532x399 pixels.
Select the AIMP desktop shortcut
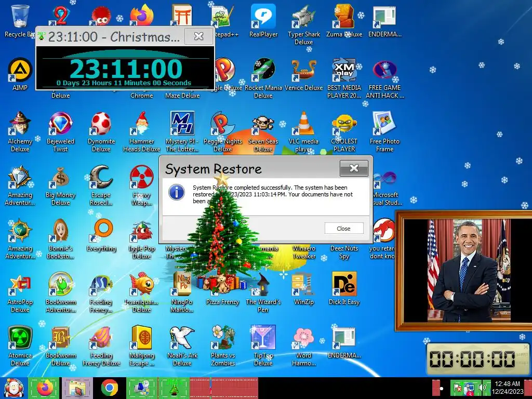[x=20, y=74]
